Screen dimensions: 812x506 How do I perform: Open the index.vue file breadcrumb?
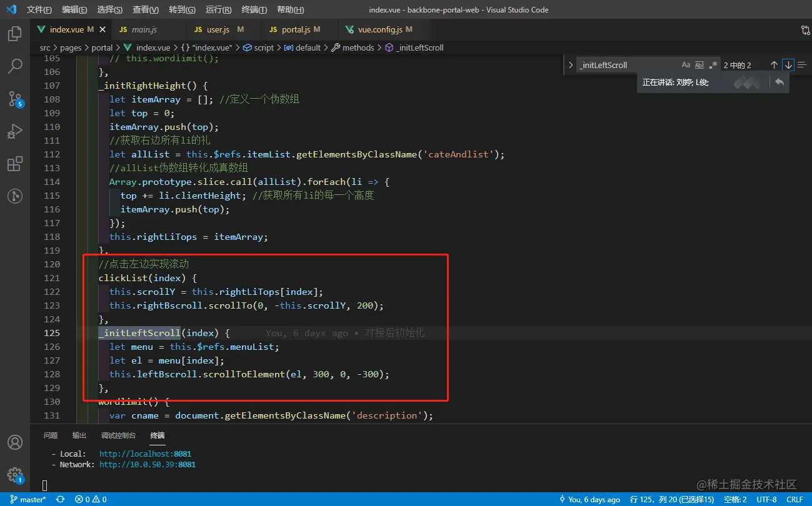[148, 47]
